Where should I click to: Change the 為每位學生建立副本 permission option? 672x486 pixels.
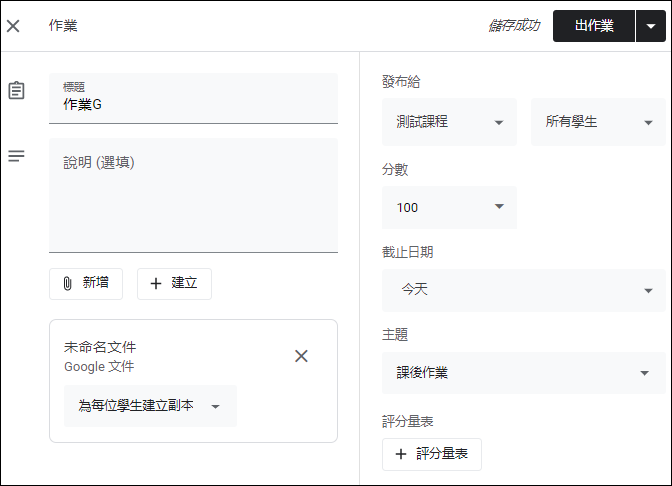150,406
